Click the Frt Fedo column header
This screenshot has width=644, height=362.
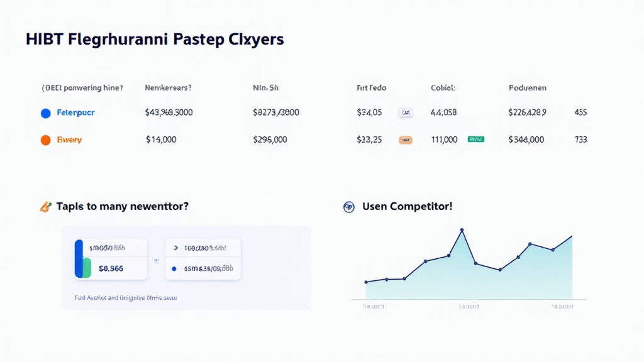(370, 89)
